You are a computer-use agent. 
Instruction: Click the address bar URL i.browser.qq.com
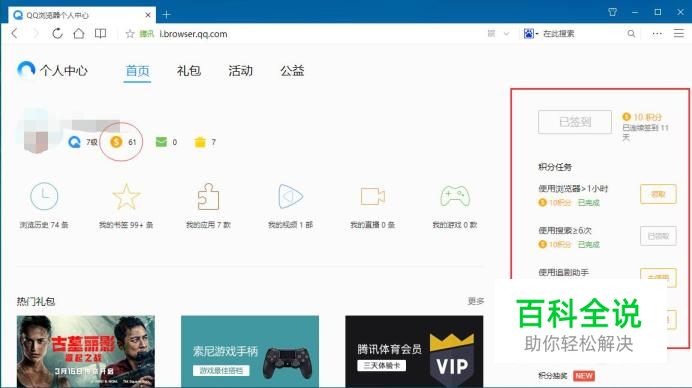point(193,34)
